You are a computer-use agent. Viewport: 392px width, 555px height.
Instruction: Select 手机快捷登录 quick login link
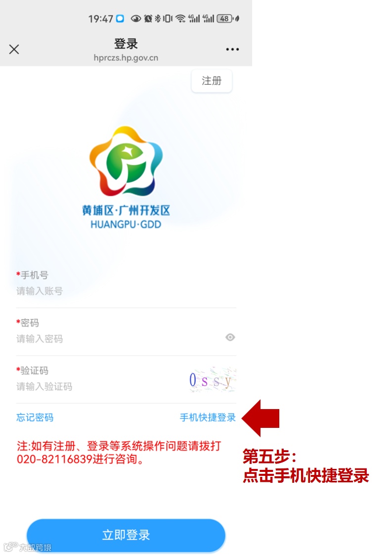coord(208,417)
